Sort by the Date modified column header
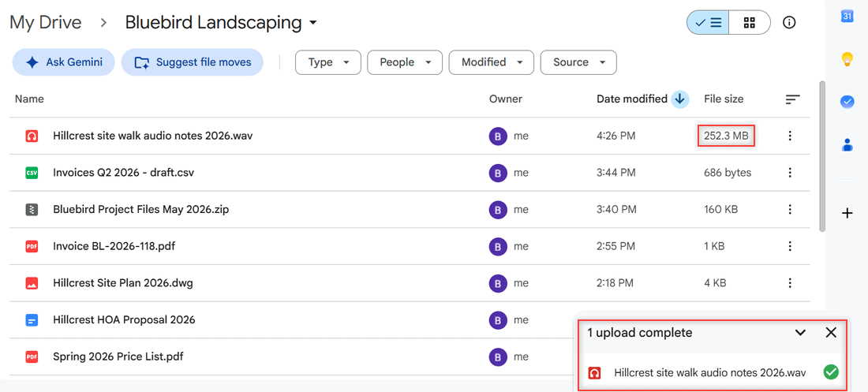 click(x=631, y=99)
